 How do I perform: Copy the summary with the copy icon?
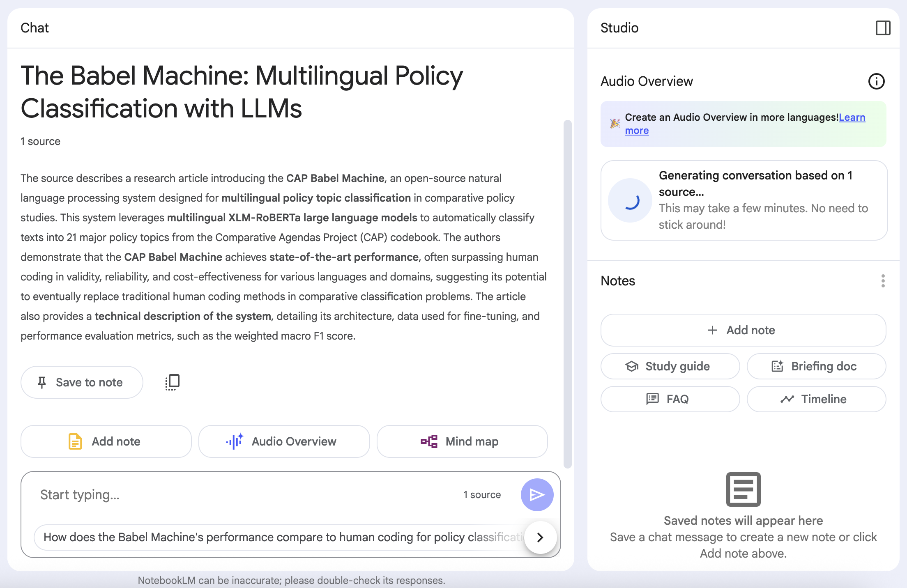pyautogui.click(x=173, y=382)
